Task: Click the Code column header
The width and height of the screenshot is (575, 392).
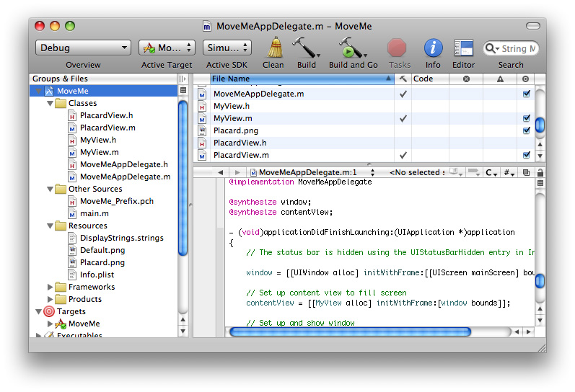Action: [x=430, y=79]
